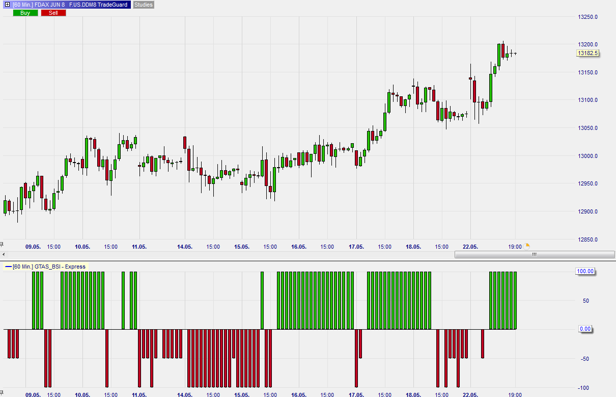The width and height of the screenshot is (616, 397).
Task: Click the 11.05. date on price chart axis
Action: (x=139, y=247)
